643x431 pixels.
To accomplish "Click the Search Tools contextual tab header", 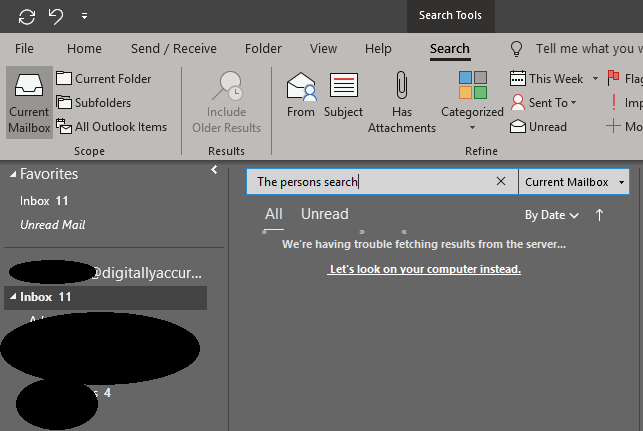I will pyautogui.click(x=450, y=16).
